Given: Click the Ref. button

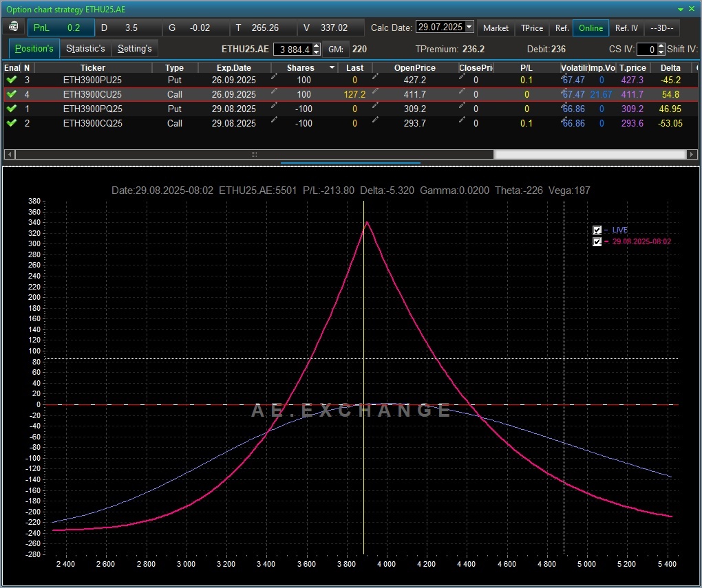Looking at the screenshot, I should [x=562, y=28].
